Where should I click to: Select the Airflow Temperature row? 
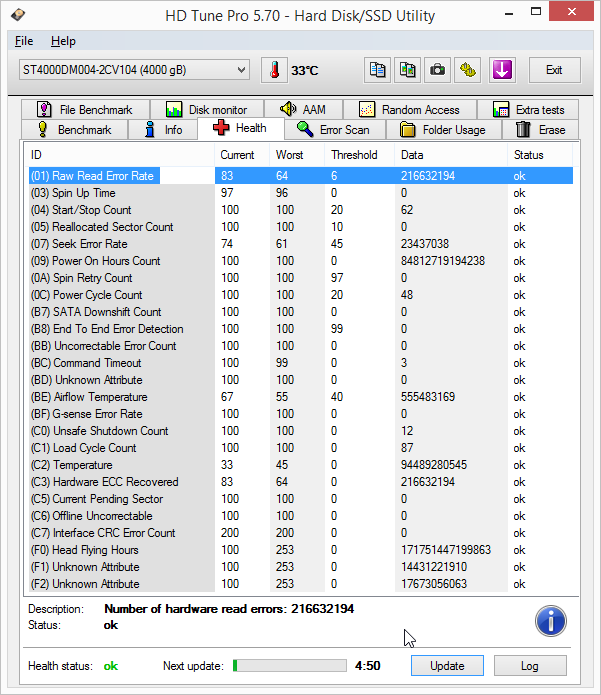[301, 397]
